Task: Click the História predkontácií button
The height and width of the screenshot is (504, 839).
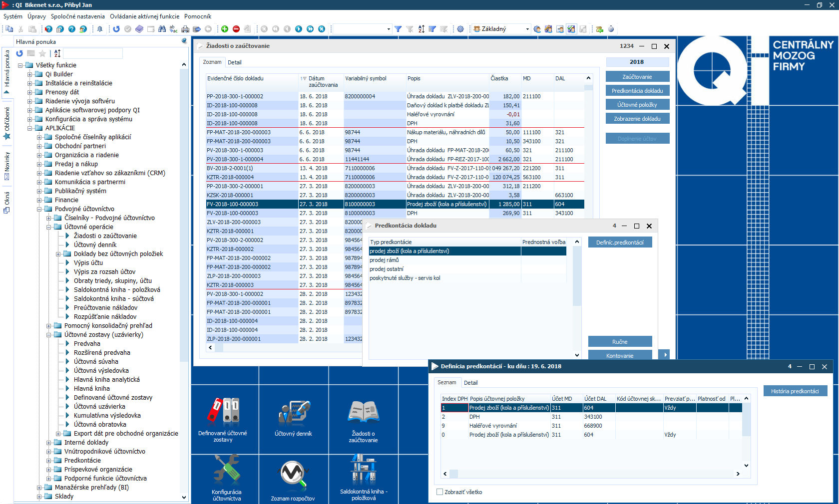Action: (795, 391)
